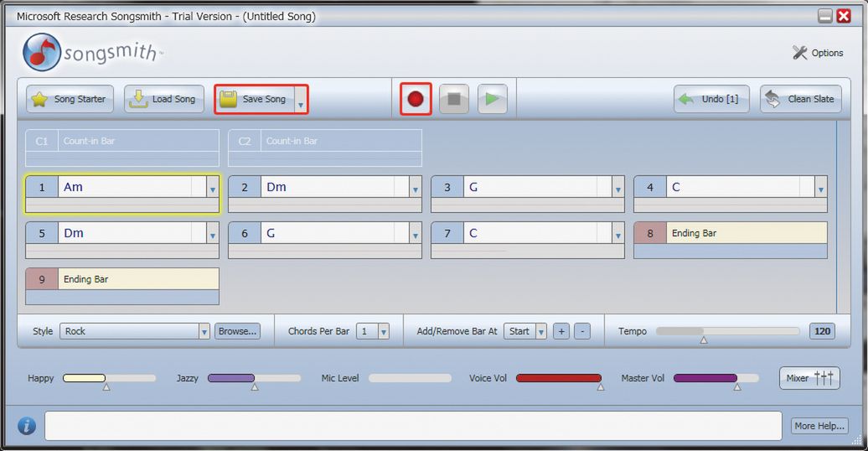Open chord dropdown for bar 7 C
This screenshot has width=868, height=451.
(x=617, y=233)
